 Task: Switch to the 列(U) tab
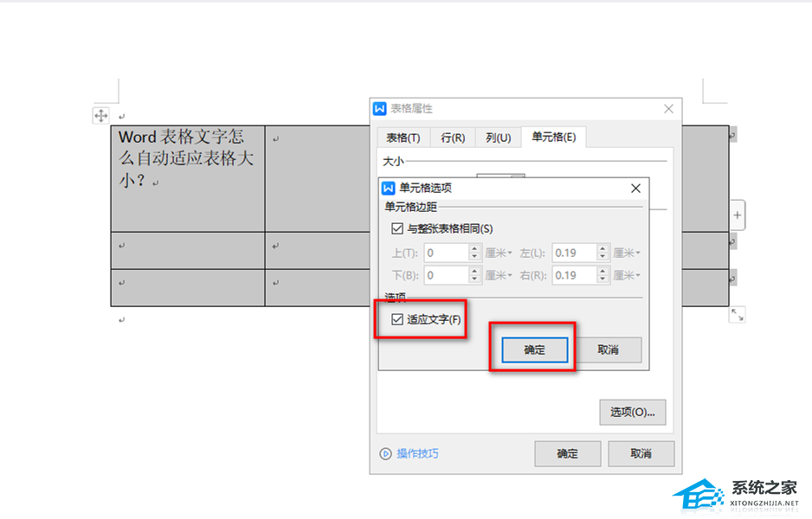point(498,138)
